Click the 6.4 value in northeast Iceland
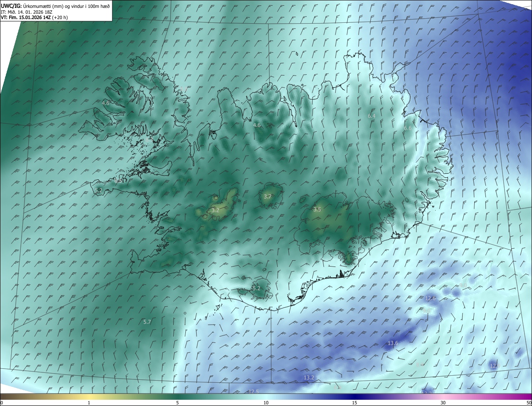Viewport: 532px width, 406px height. tap(372, 116)
